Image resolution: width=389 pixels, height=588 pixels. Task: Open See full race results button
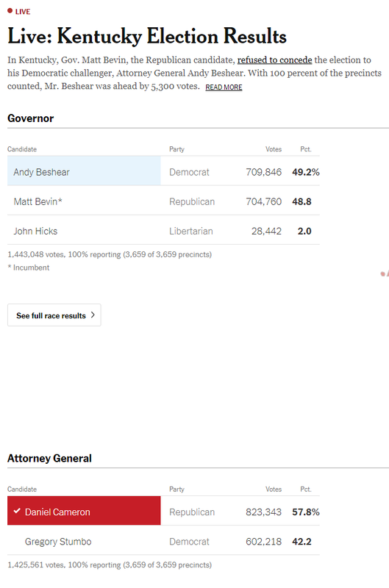point(54,315)
